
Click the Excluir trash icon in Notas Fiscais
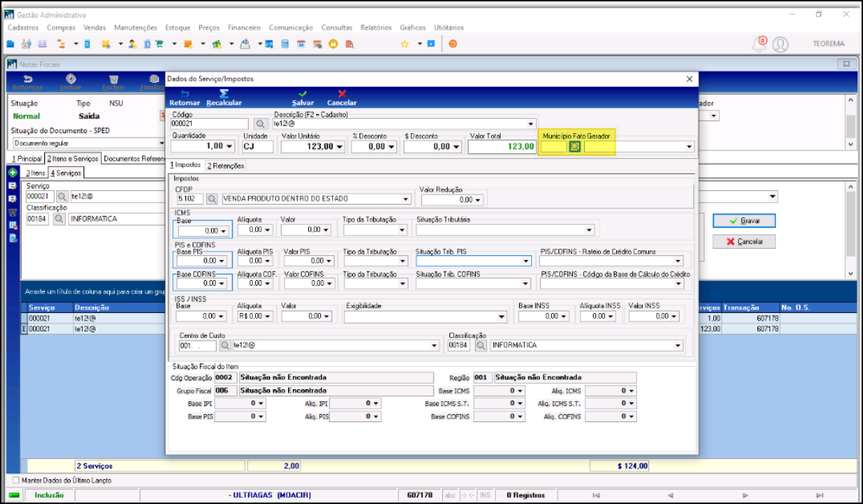(113, 79)
